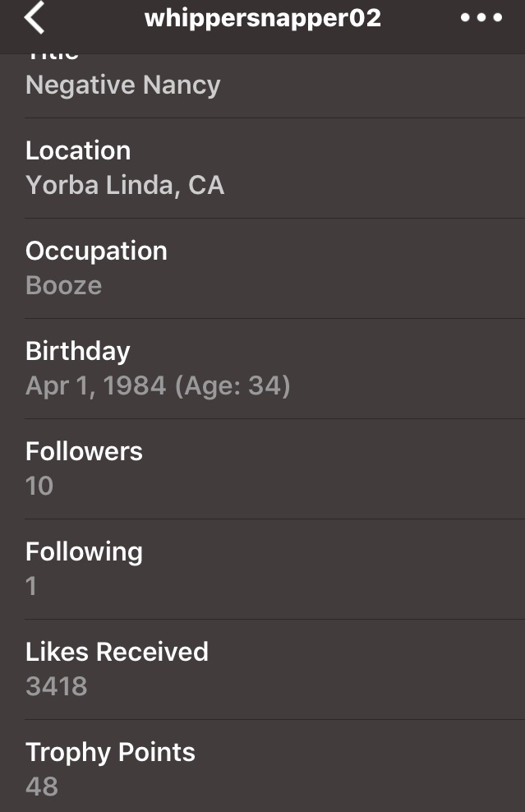Tap the Birthday label
This screenshot has width=525, height=812.
[78, 351]
